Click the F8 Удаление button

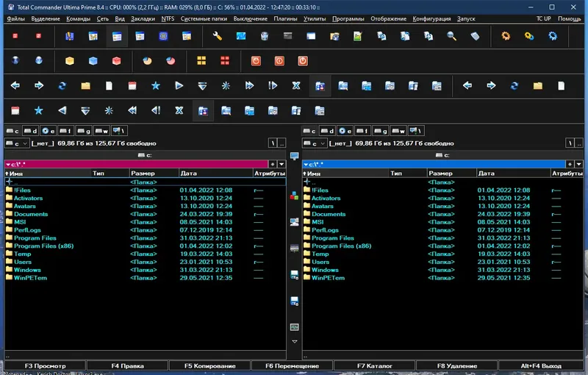(457, 365)
